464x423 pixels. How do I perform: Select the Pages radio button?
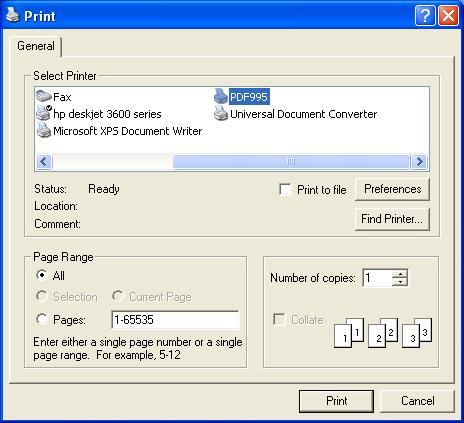click(x=41, y=319)
